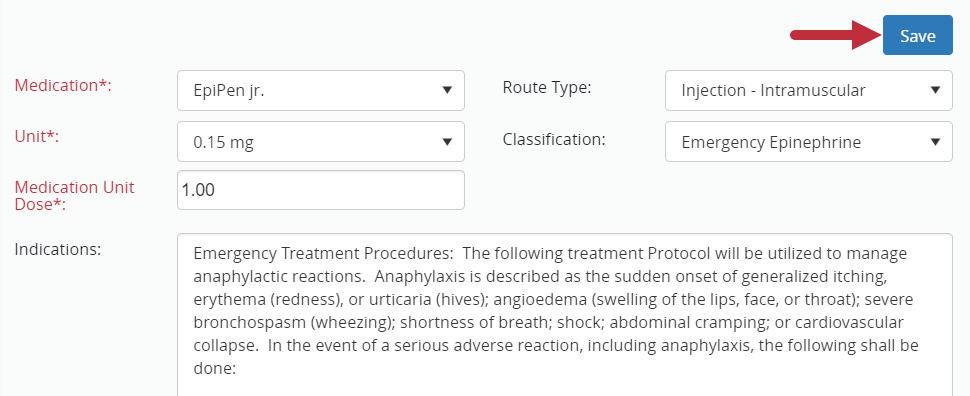Expand the Classification dropdown showing Emergency Epinephrine
The image size is (970, 396).
click(809, 142)
